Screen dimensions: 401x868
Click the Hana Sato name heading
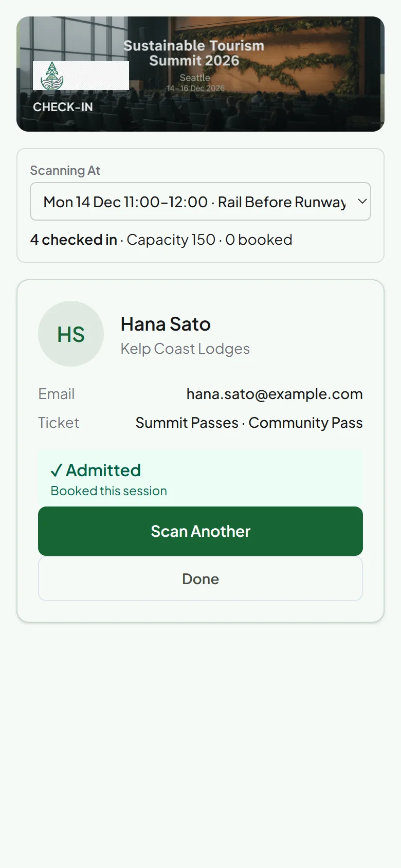[166, 324]
